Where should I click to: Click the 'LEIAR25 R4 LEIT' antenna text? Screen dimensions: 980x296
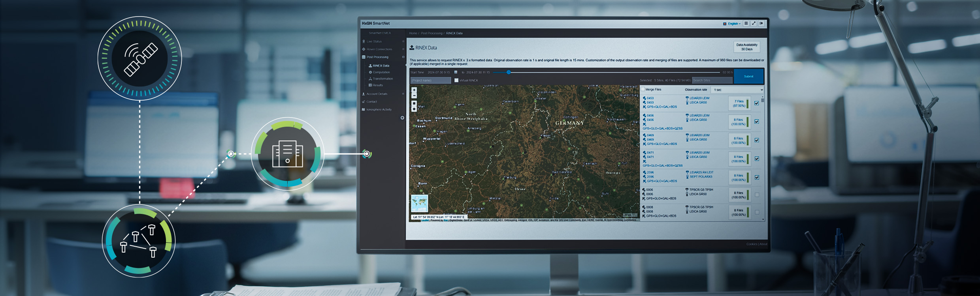[x=701, y=172]
